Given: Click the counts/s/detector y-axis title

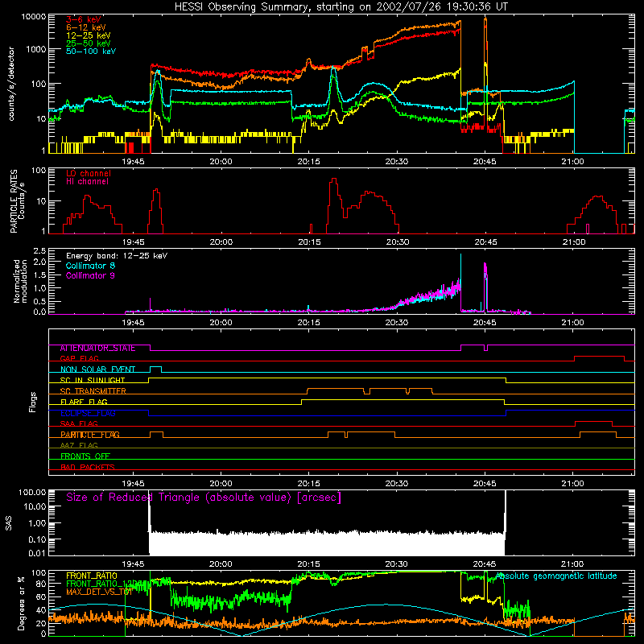Looking at the screenshot, I should coord(11,84).
